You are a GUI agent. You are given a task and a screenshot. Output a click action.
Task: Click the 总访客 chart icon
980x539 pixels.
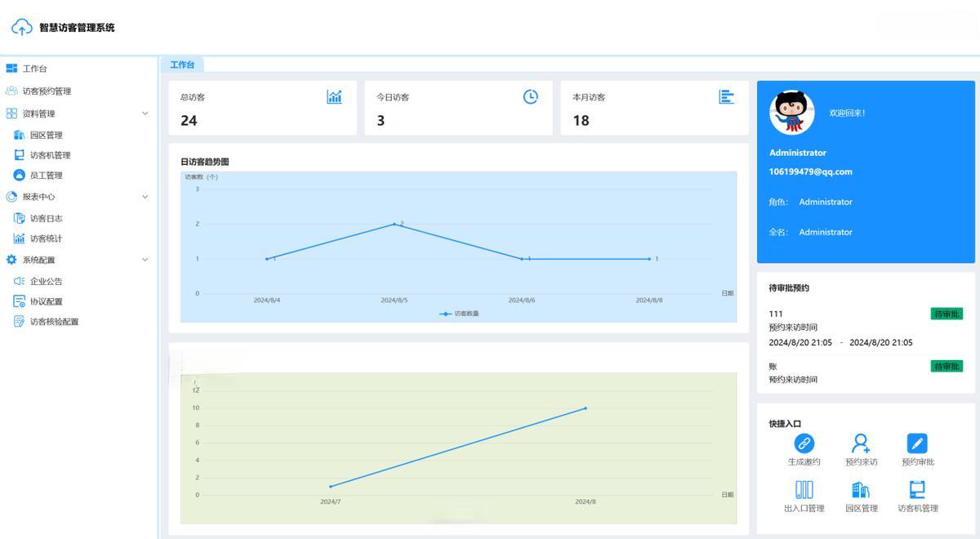[334, 97]
